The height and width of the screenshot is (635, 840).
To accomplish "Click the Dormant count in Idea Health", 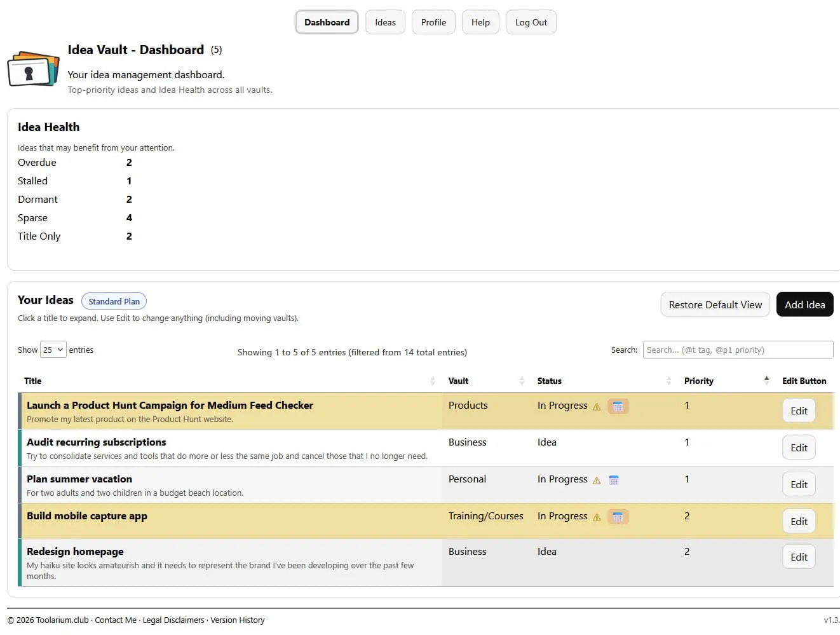I will tap(129, 199).
